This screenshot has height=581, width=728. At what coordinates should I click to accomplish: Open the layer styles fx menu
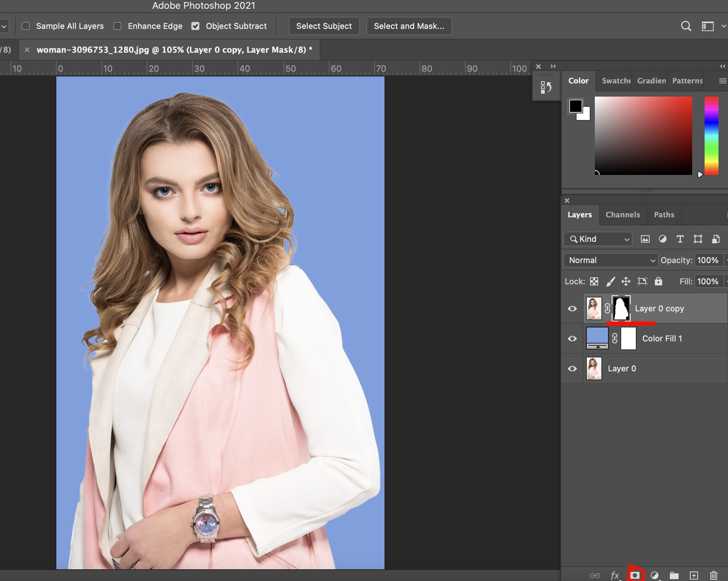click(x=615, y=575)
